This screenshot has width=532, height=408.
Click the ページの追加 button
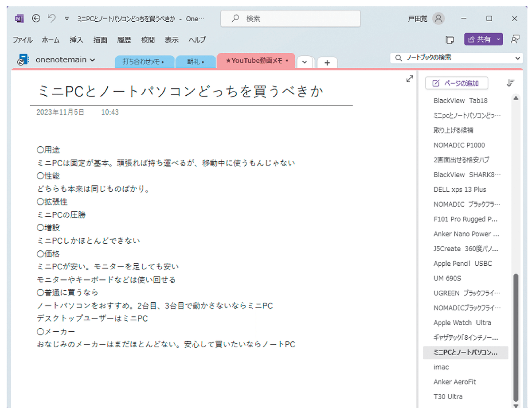[x=457, y=83]
